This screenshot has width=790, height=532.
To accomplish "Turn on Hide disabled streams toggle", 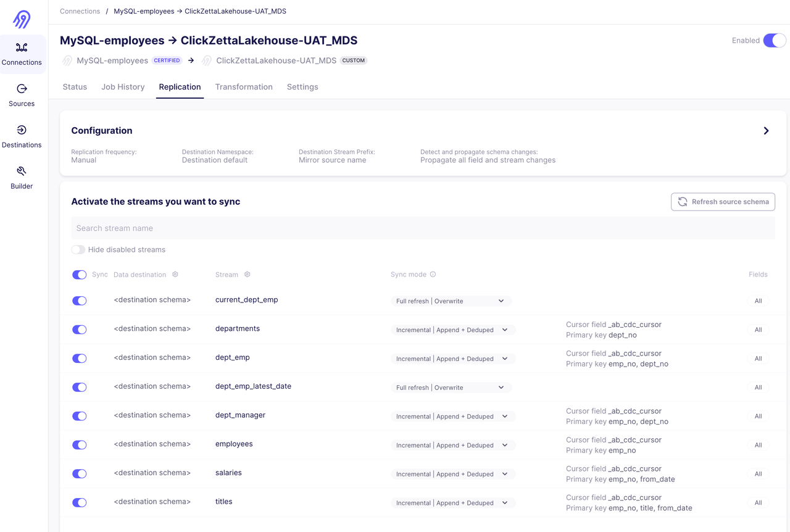I will coord(78,250).
